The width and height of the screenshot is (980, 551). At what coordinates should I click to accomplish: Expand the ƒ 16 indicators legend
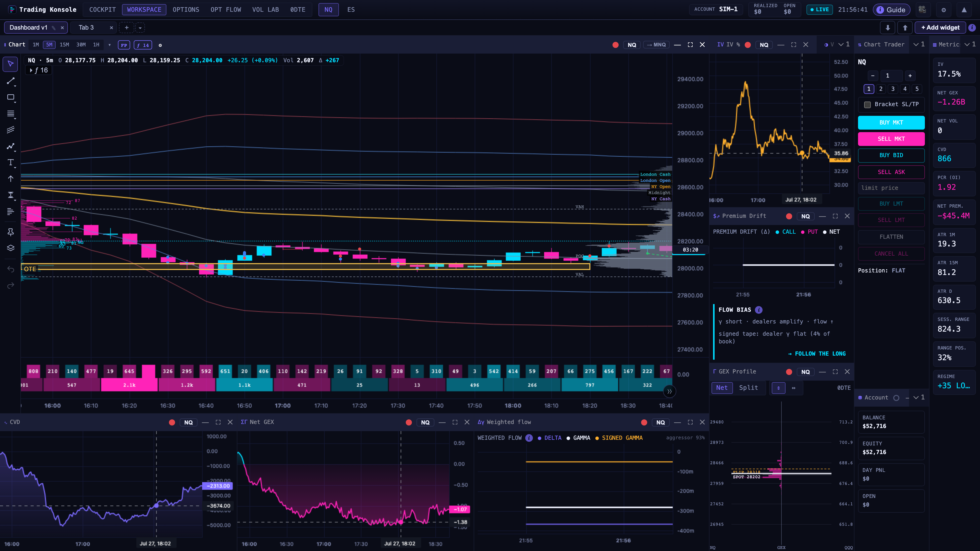point(39,70)
